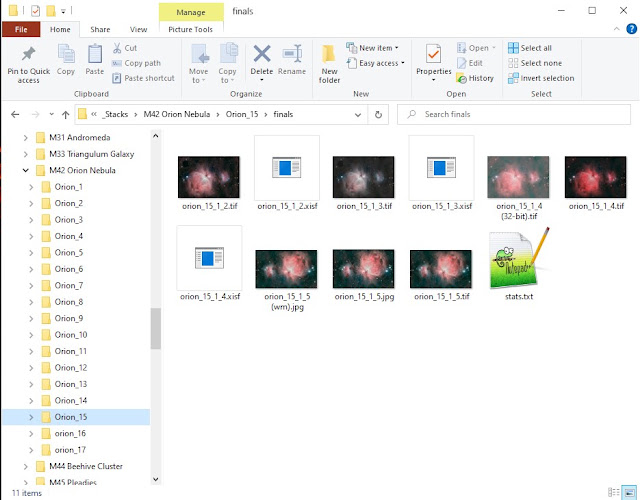Screen dimensions: 640x500
Task: Open the New item dropdown
Action: tap(373, 48)
